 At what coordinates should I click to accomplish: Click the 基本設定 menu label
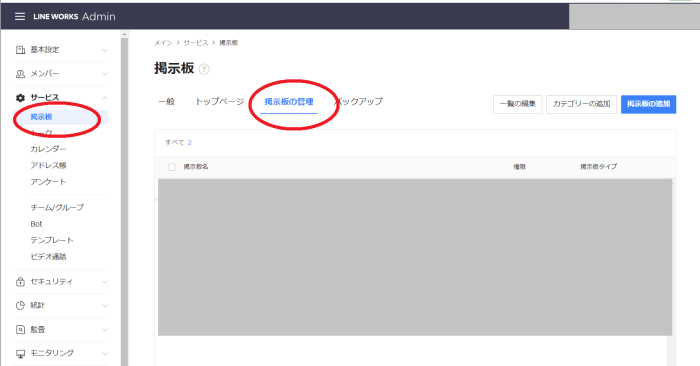point(45,50)
